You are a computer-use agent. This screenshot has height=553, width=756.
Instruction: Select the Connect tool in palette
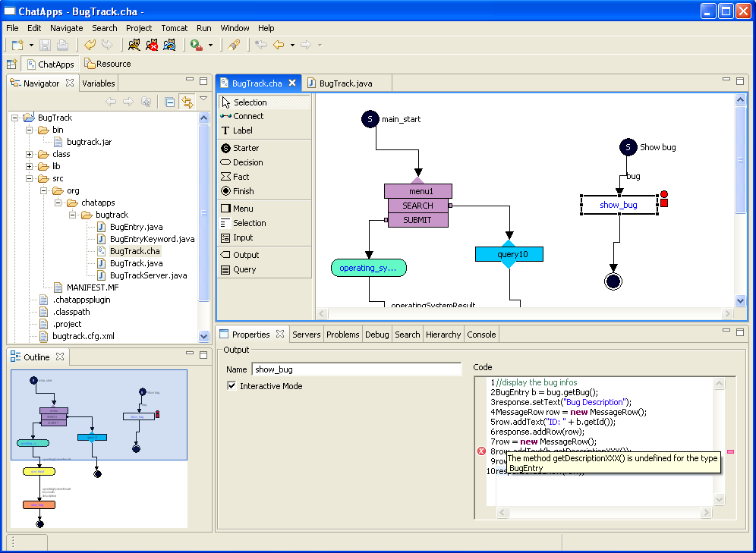[x=248, y=116]
